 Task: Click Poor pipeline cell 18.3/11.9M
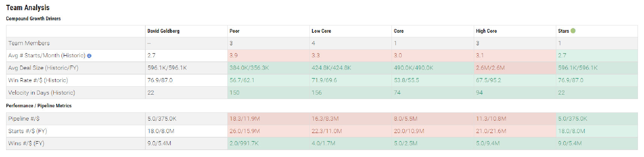click(268, 119)
